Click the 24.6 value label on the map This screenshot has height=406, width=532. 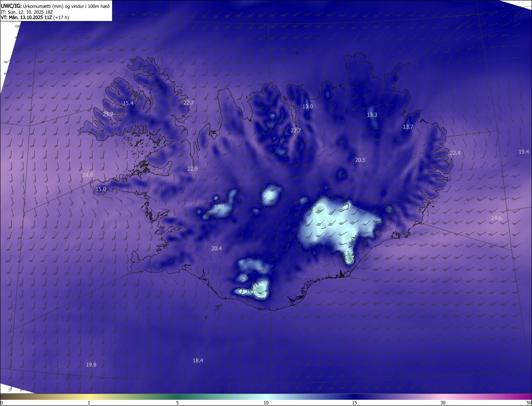(x=496, y=218)
